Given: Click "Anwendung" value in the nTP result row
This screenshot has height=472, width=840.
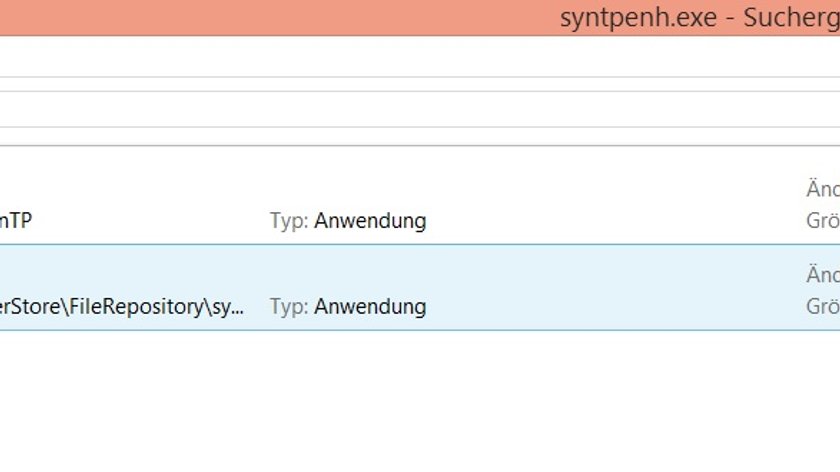Looking at the screenshot, I should (x=370, y=221).
